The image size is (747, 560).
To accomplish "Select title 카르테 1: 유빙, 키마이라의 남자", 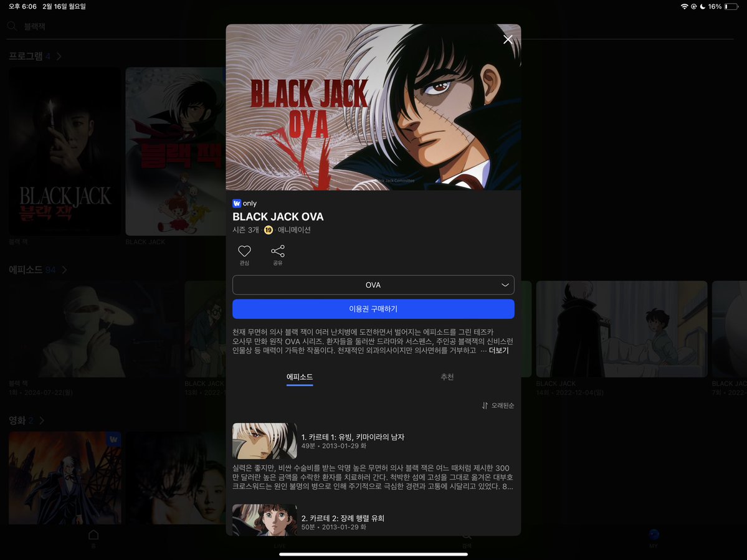I will tap(353, 437).
